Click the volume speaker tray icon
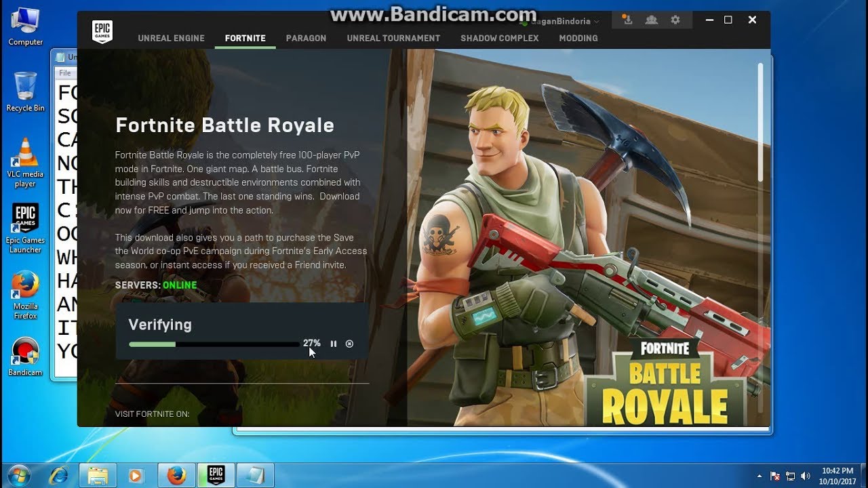 (x=806, y=476)
